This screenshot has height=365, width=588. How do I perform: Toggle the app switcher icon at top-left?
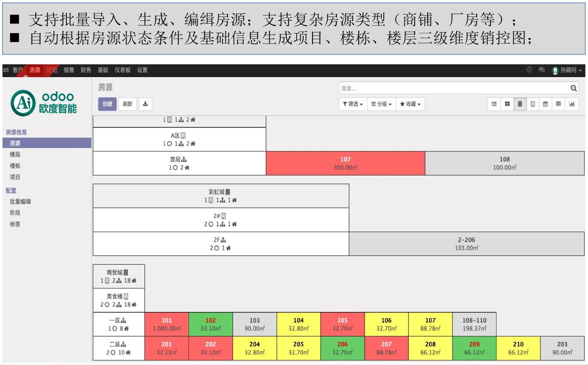6,70
